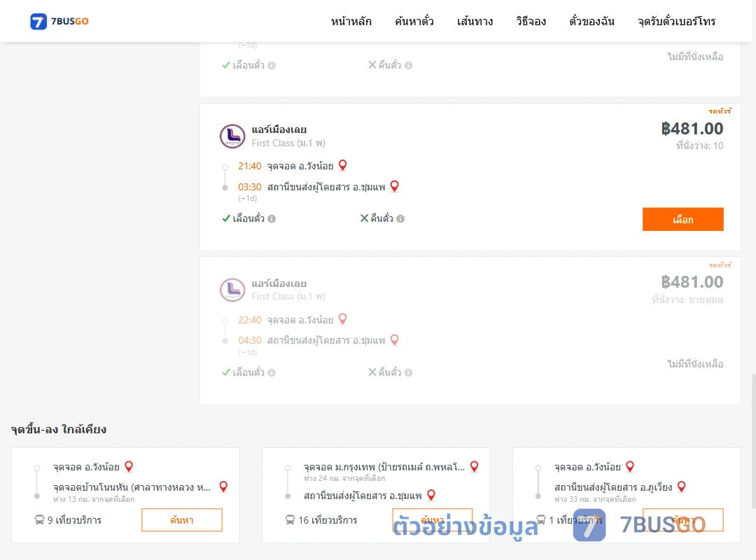
Task: Click the 03:30 arrival time
Action: pos(250,187)
